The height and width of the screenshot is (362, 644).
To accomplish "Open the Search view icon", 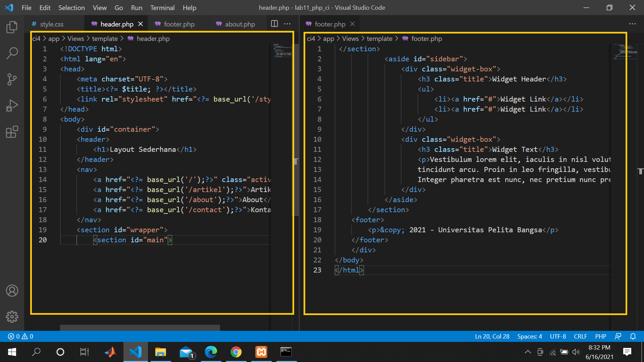I will [12, 53].
